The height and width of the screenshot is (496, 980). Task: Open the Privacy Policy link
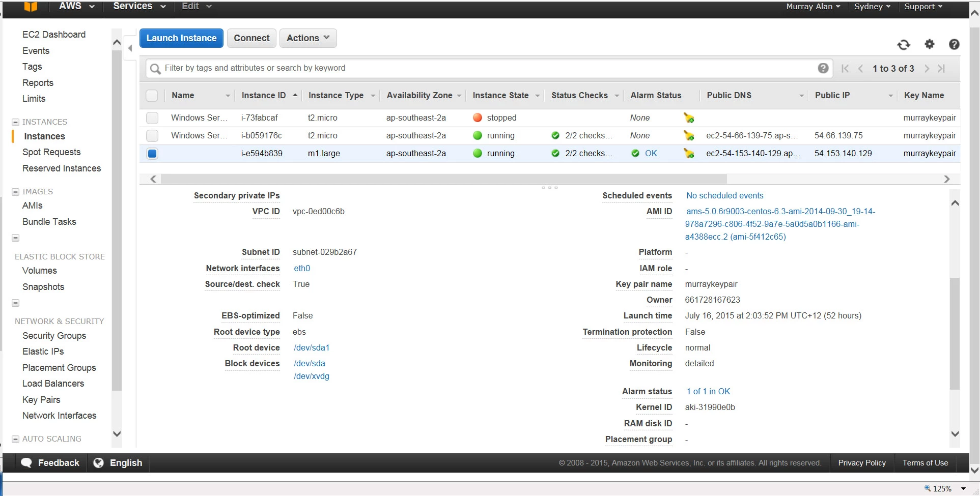click(x=862, y=463)
